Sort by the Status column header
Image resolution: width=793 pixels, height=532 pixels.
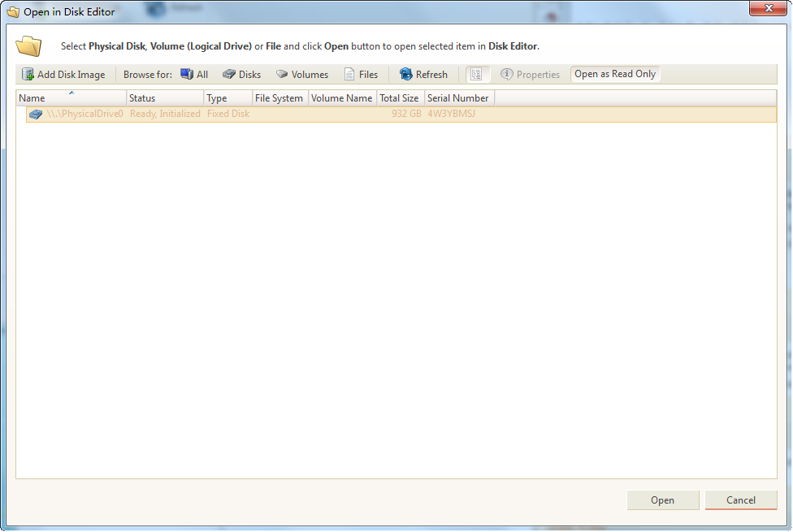(x=165, y=98)
